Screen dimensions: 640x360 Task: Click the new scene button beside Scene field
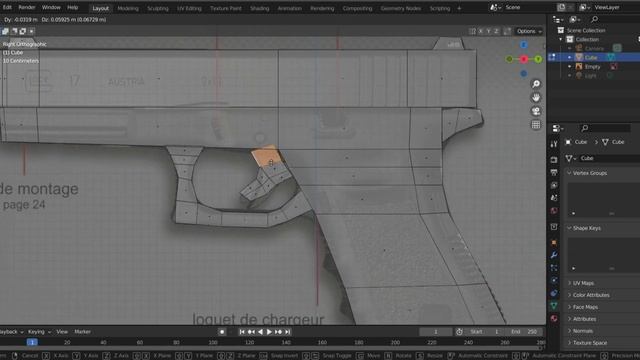point(561,7)
